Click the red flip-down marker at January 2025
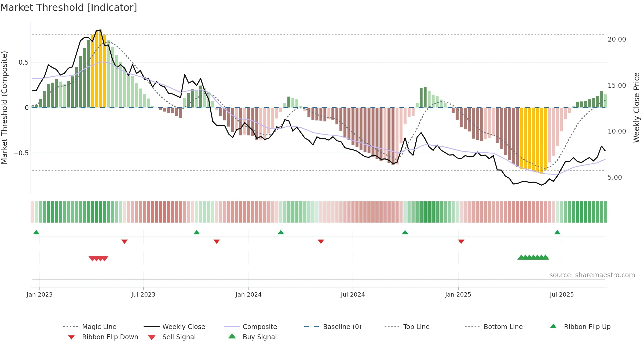Viewport: 644px width, 362px height. (x=461, y=242)
